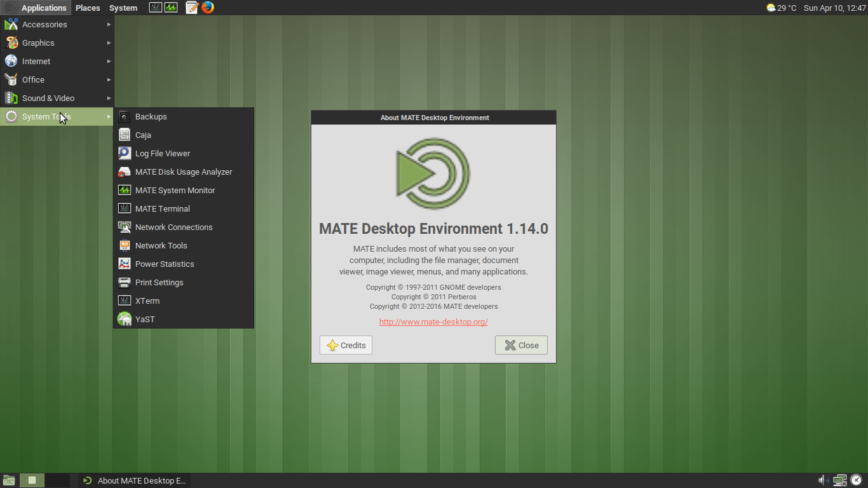Image resolution: width=868 pixels, height=488 pixels.
Task: Open the volume control speaker icon
Action: (x=824, y=480)
